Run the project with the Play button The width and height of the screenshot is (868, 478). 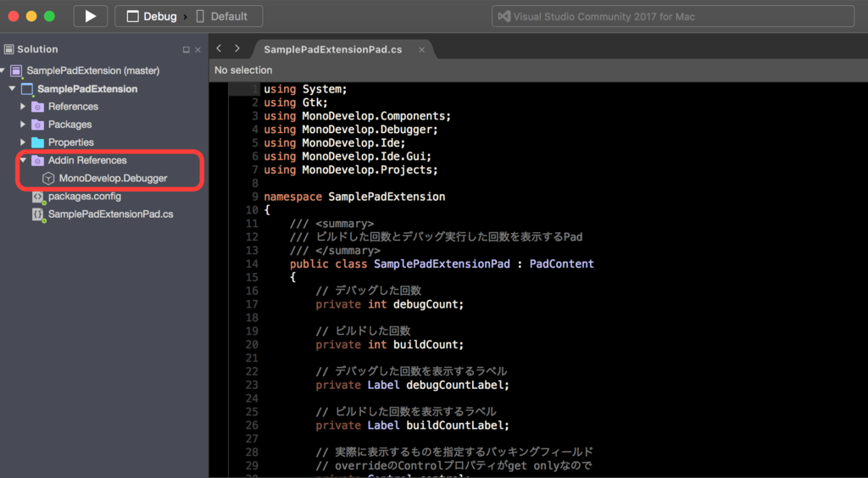point(90,16)
